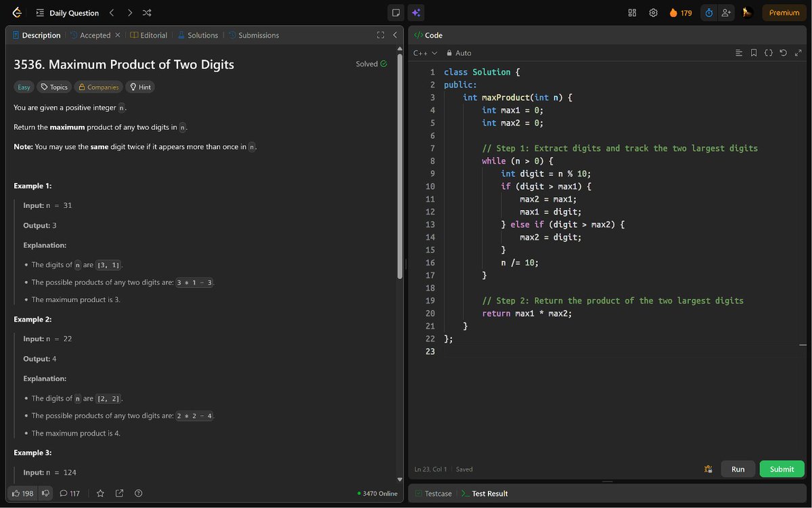Click the Run button
This screenshot has height=508, width=812.
click(738, 469)
